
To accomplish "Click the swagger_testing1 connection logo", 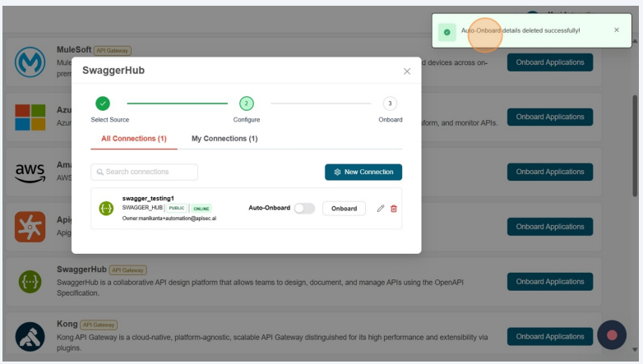I will click(106, 209).
